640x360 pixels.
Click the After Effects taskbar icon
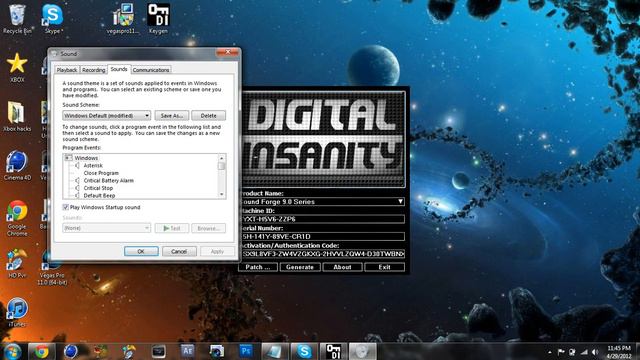187,351
